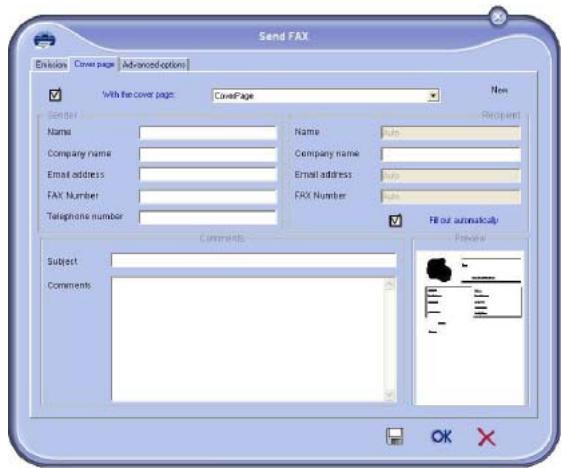The height and width of the screenshot is (468, 562).
Task: Switch to the Emission tab
Action: pos(51,65)
